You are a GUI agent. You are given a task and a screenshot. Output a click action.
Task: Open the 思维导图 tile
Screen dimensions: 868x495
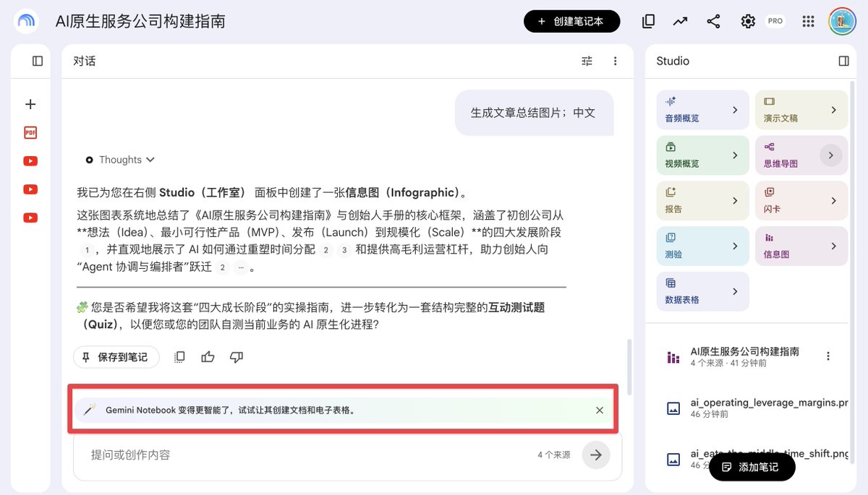(x=801, y=155)
